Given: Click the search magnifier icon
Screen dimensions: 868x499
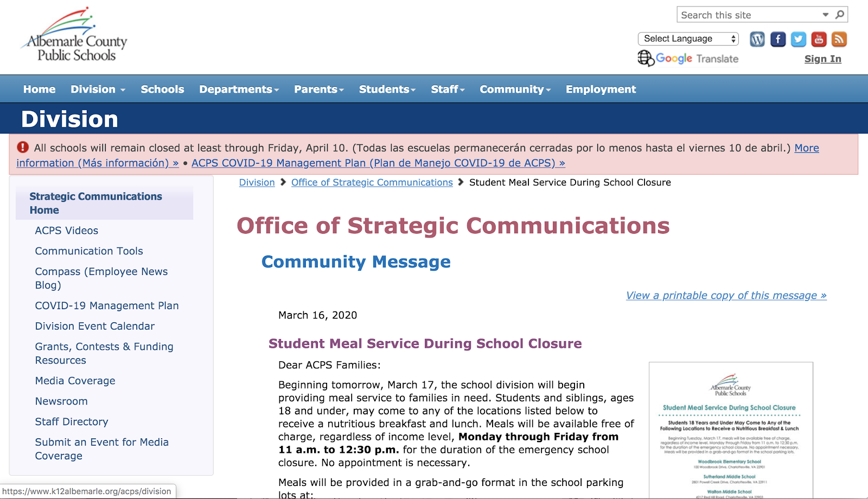Looking at the screenshot, I should (840, 15).
